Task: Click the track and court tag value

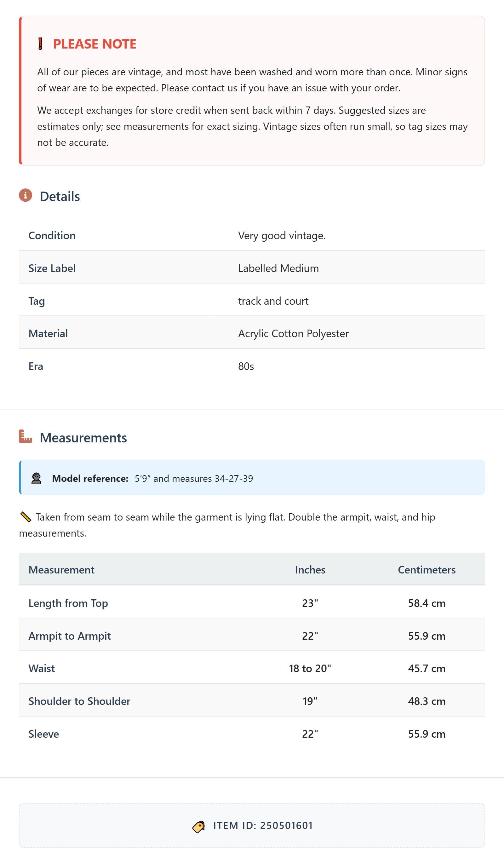Action: click(x=273, y=301)
